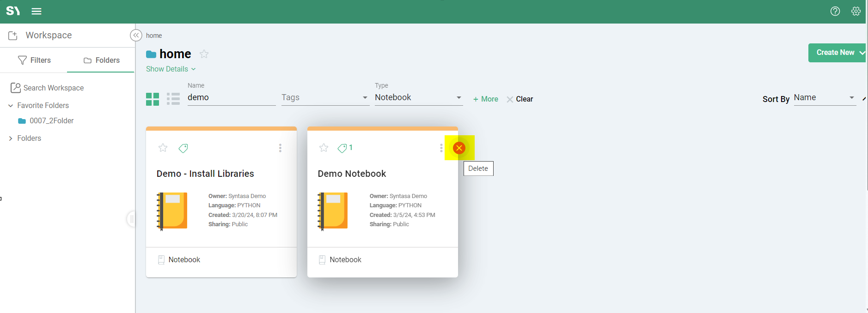Screen dimensions: 868x313
Task: Switch to list view layout
Action: pos(173,99)
